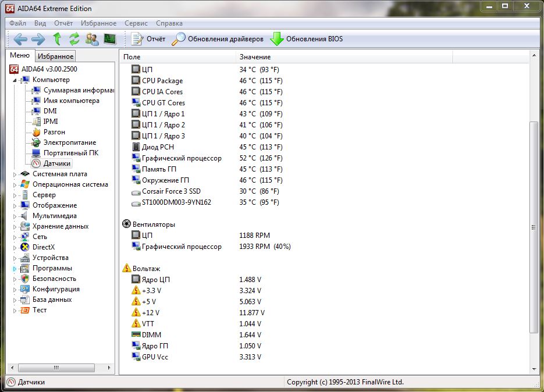The image size is (544, 392).
Task: Expand the Мультимедиа tree node
Action: point(15,216)
